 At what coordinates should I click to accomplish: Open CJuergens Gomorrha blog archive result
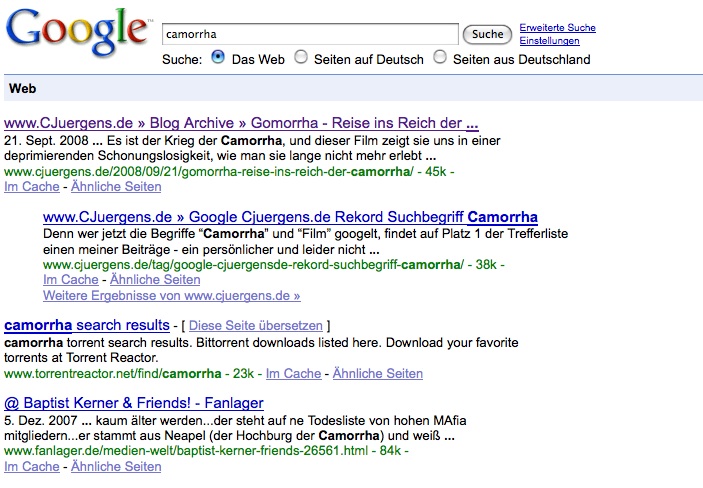click(x=241, y=123)
